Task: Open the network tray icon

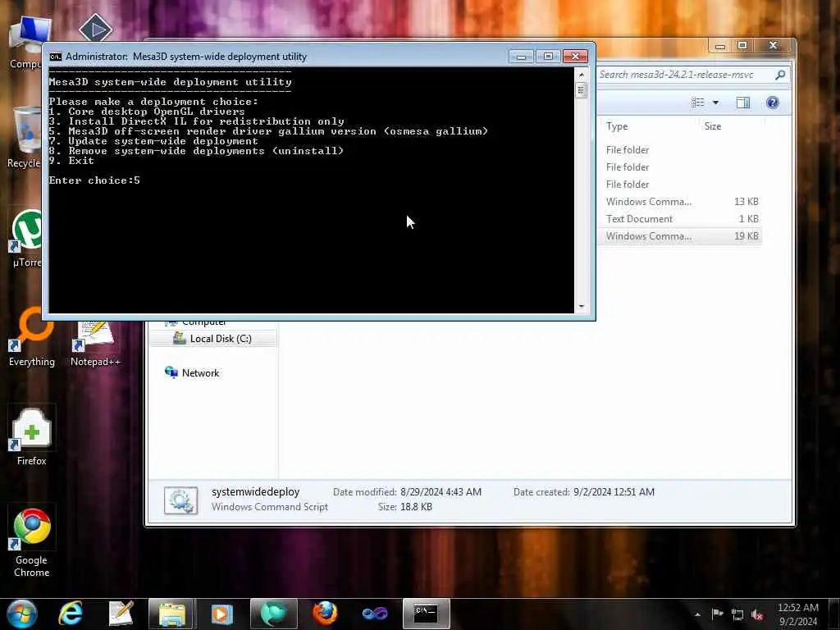Action: tap(737, 614)
